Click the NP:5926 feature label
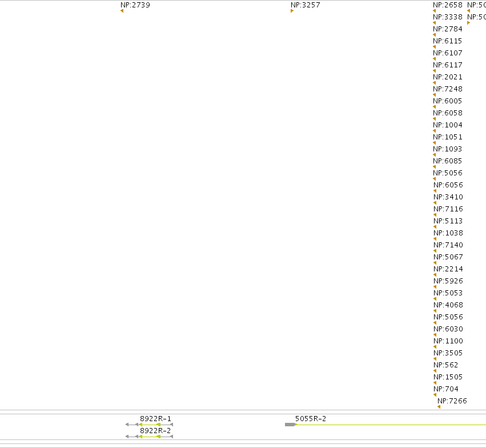Screen dimensions: 486x448 coord(448,281)
